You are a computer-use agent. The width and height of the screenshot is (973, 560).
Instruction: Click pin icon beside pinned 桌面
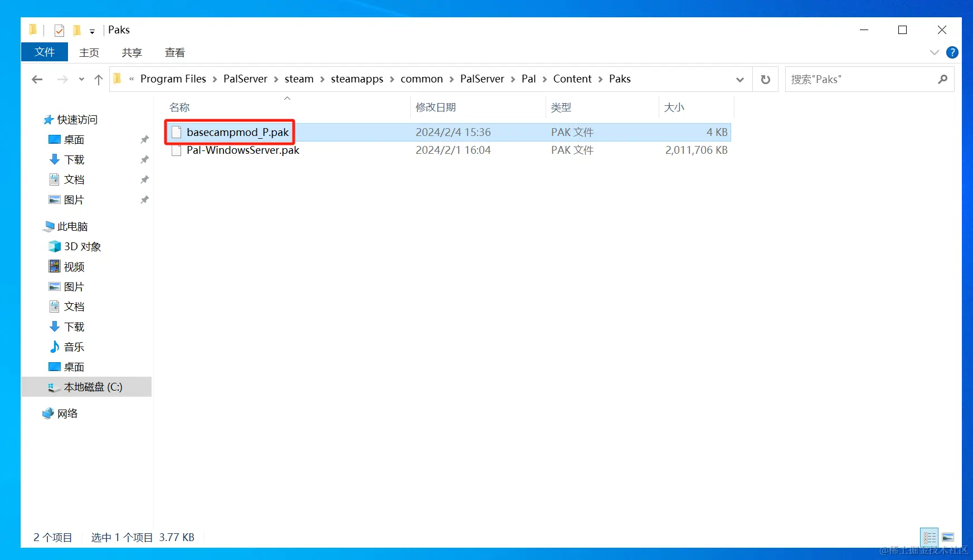point(144,139)
